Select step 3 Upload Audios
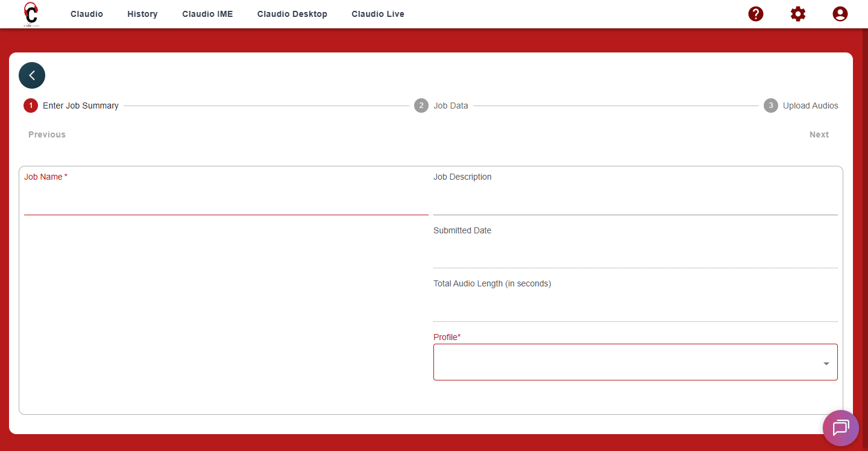This screenshot has width=868, height=451. tap(801, 106)
